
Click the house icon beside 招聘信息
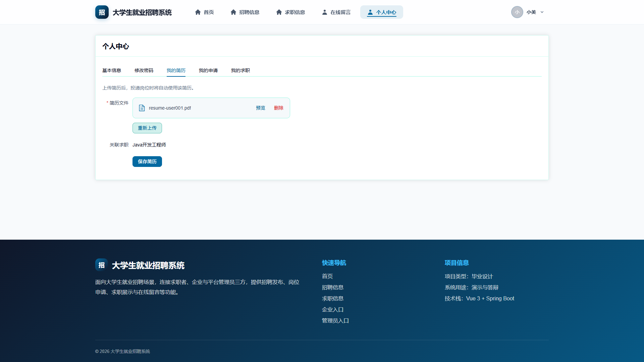pyautogui.click(x=233, y=12)
